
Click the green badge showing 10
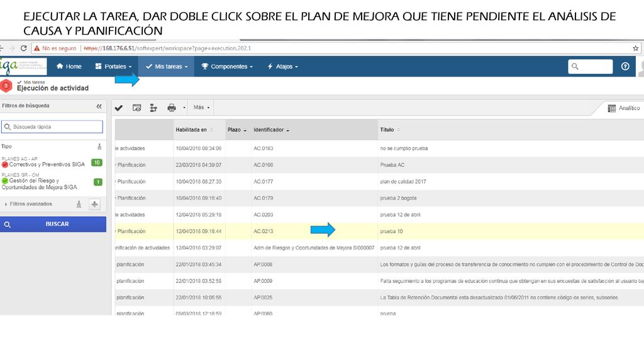(x=97, y=163)
